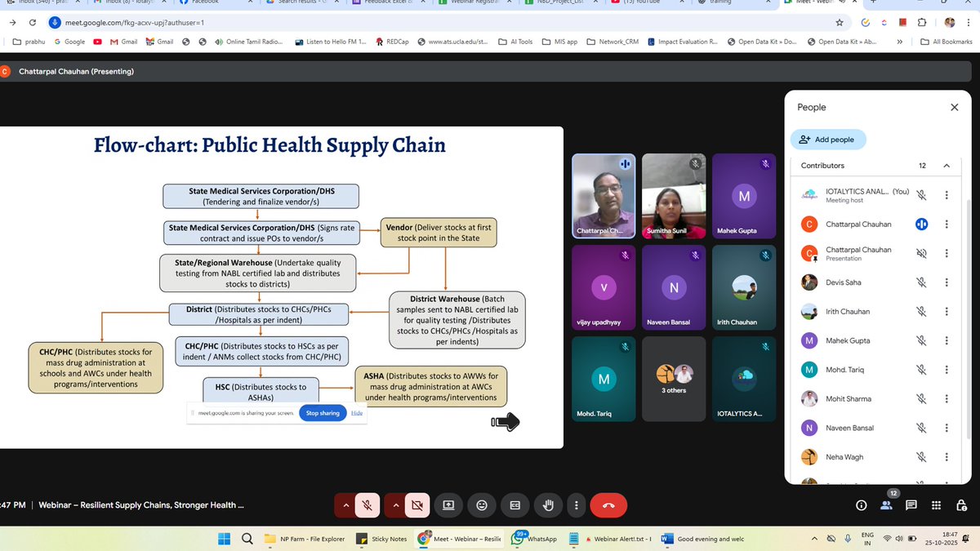Open more actions for Mohit Sharma
The image size is (980, 551).
pyautogui.click(x=947, y=399)
